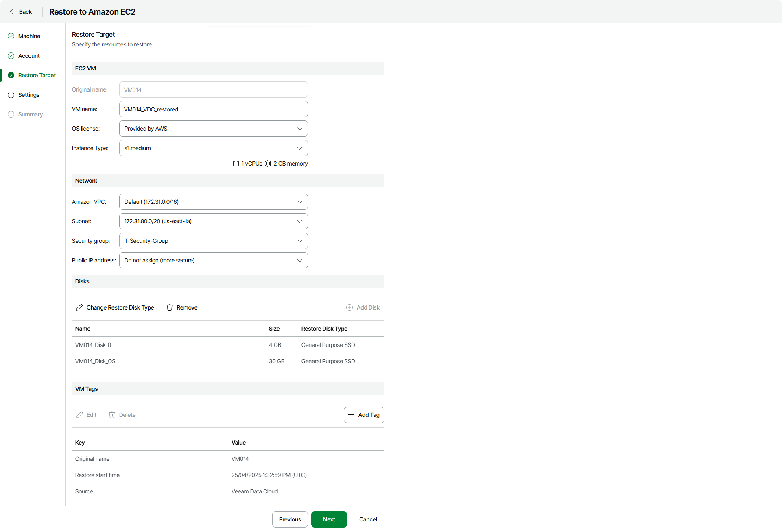782x532 pixels.
Task: Click the plus icon on Add Tag
Action: click(x=351, y=415)
